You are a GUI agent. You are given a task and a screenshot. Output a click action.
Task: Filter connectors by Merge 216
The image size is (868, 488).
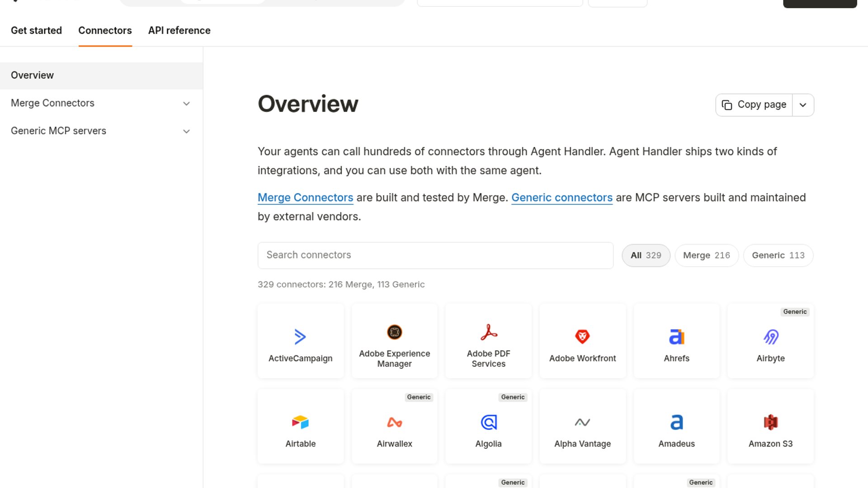[x=706, y=255]
